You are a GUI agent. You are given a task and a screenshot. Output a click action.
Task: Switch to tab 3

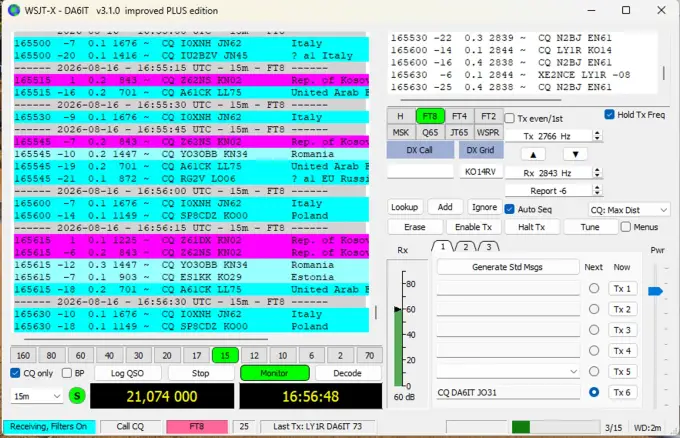[489, 247]
